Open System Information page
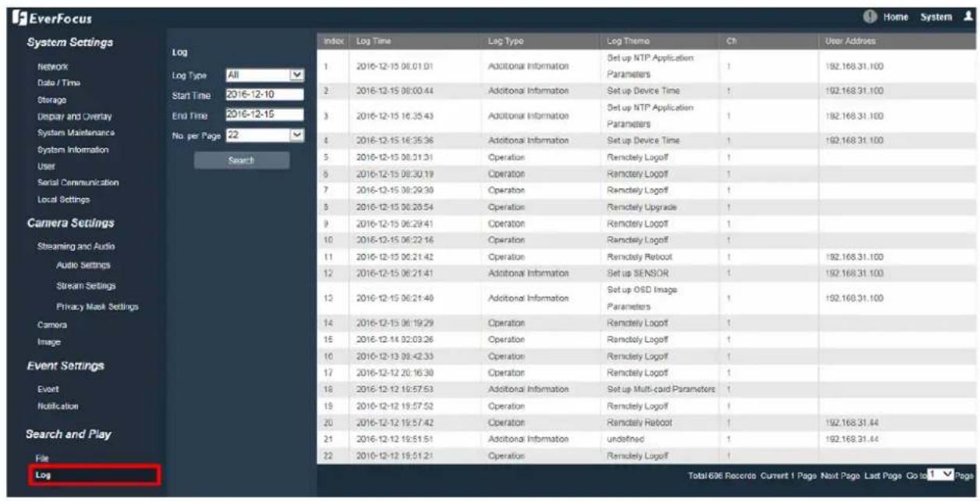980x501 pixels. pyautogui.click(x=73, y=149)
